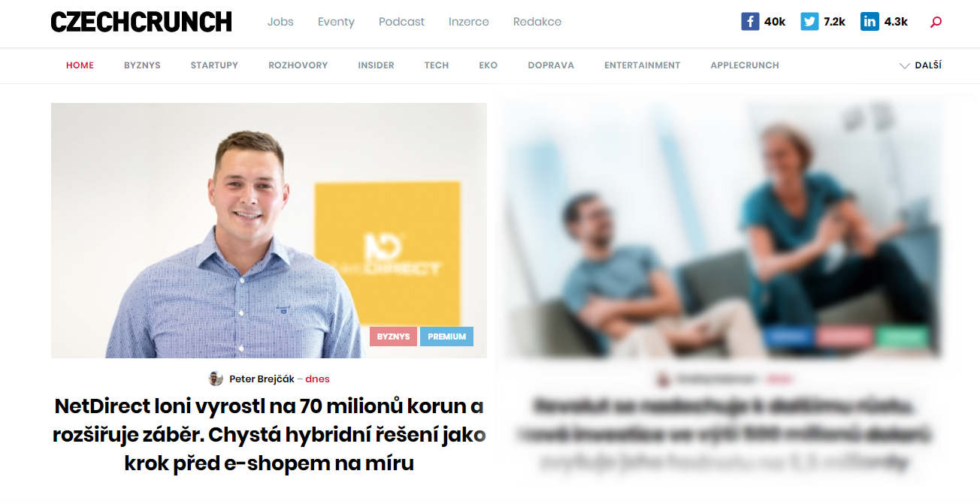Expand the Další menu chevron
The width and height of the screenshot is (980, 504).
pyautogui.click(x=905, y=66)
